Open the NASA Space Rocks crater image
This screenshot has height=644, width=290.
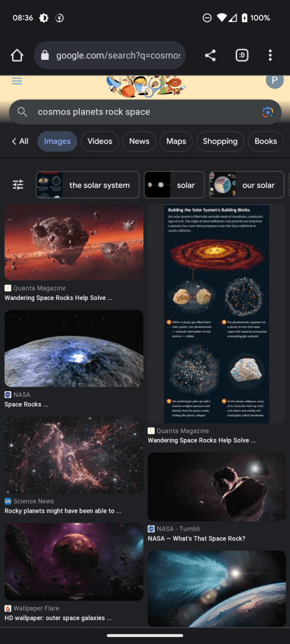coord(74,348)
